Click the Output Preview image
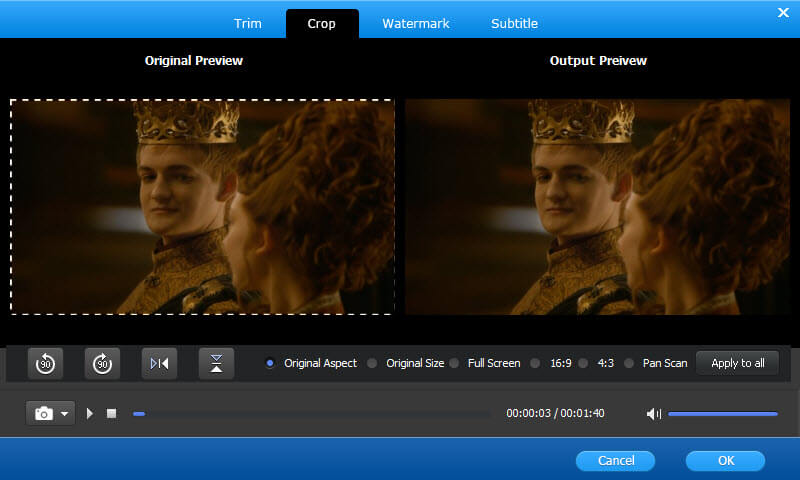Image resolution: width=800 pixels, height=480 pixels. tap(597, 207)
